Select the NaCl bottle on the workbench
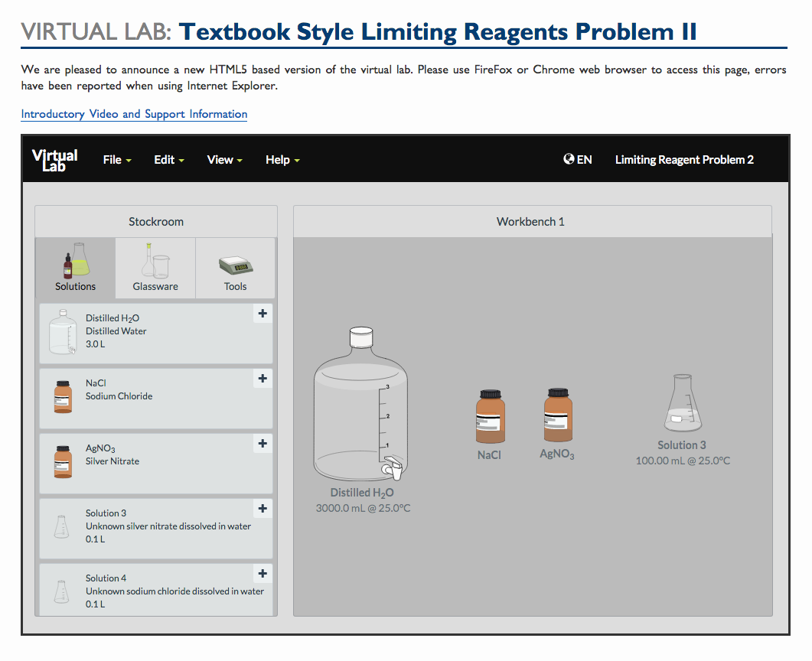This screenshot has height=661, width=812. (x=489, y=417)
